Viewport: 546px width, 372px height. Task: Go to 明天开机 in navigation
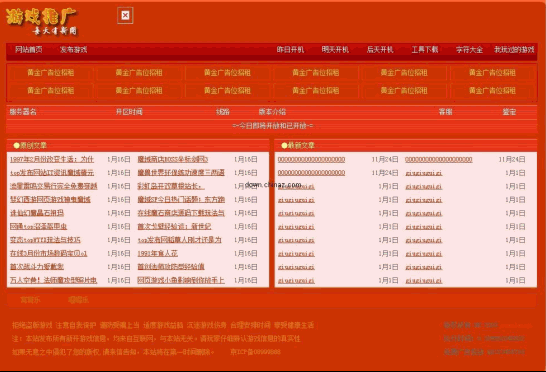(x=335, y=50)
